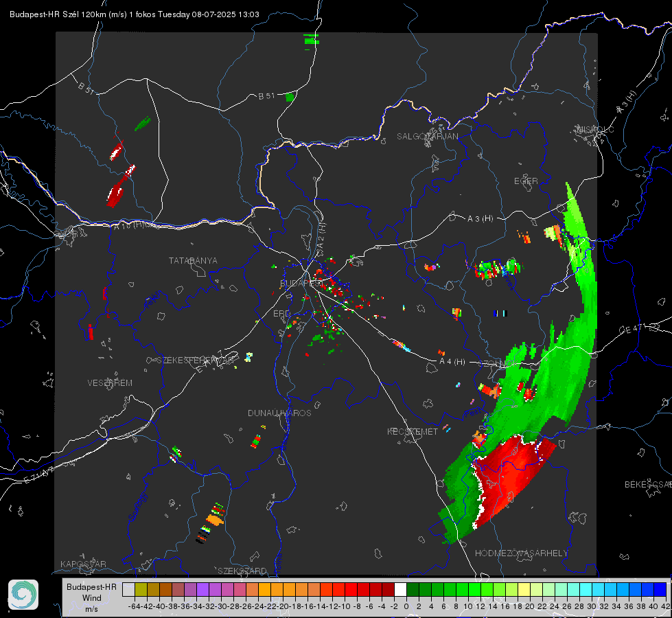Click the A 3 (H) label below Eger
Viewport: 672px width, 618px height.
pos(480,218)
